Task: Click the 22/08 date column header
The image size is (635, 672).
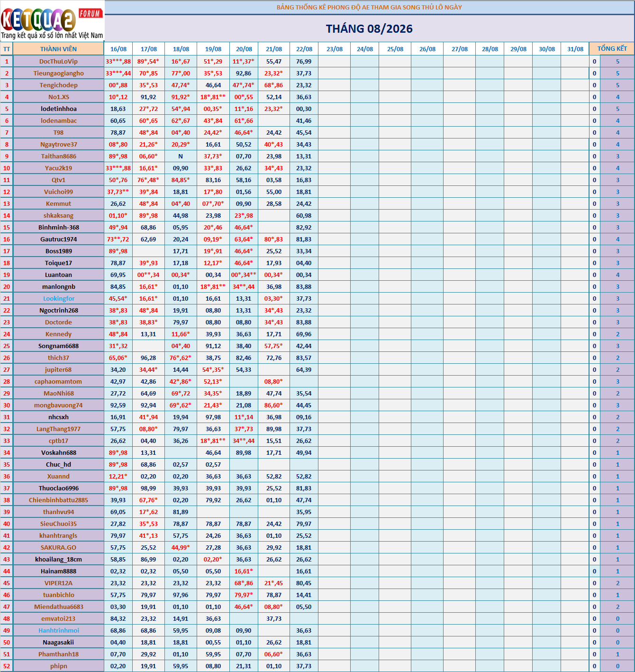Action: pos(304,49)
